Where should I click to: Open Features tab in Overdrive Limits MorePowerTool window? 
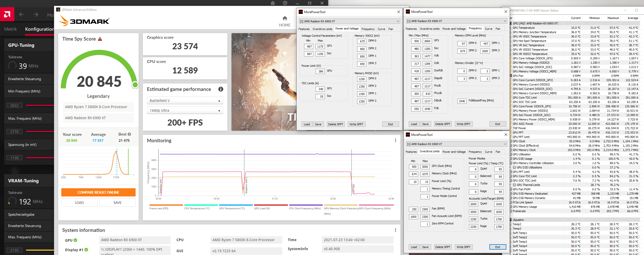[x=411, y=152]
